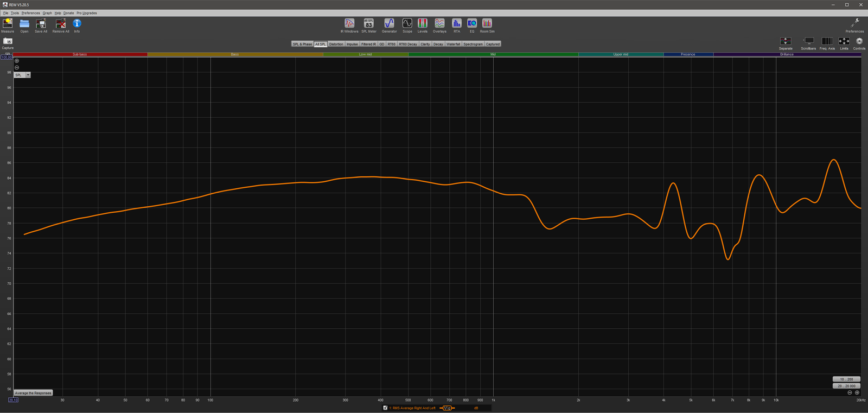The image size is (868, 413).
Task: Toggle the RMS Average trace checkbox
Action: [385, 408]
